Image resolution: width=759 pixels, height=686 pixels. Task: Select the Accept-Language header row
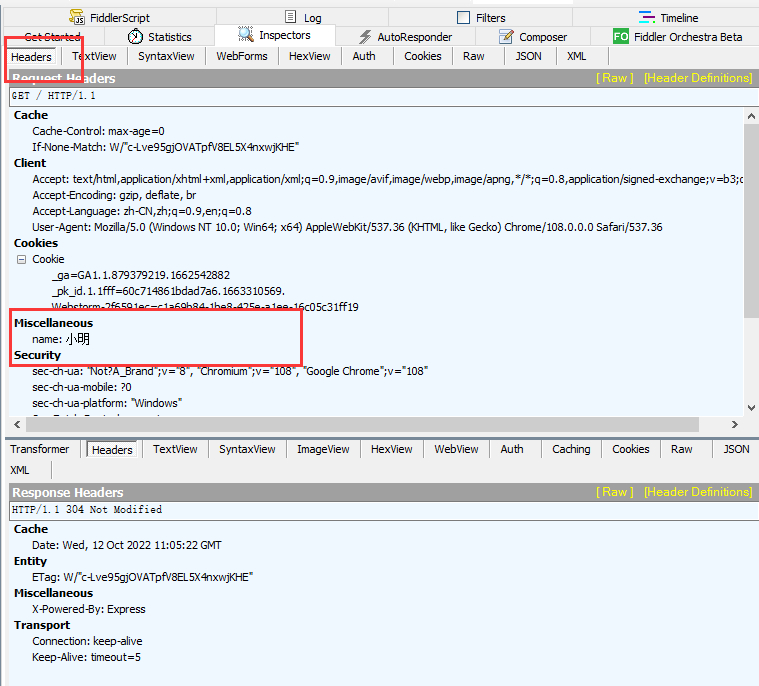(x=142, y=211)
